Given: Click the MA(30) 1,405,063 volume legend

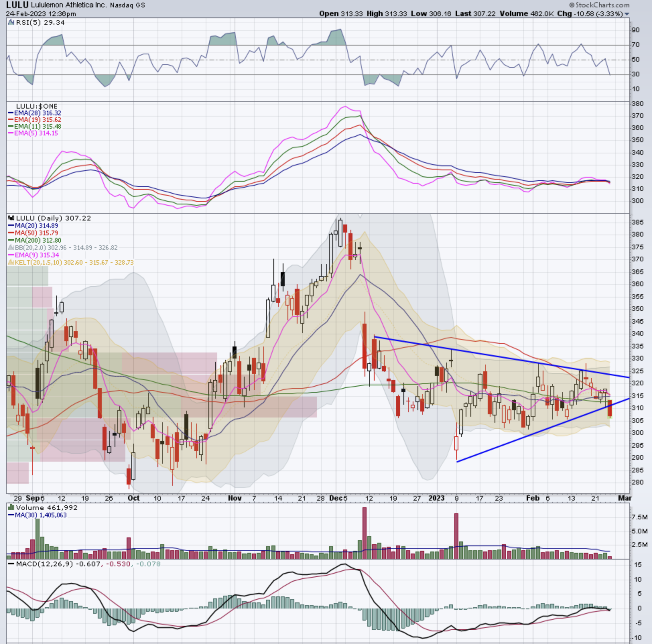Looking at the screenshot, I should click(38, 515).
